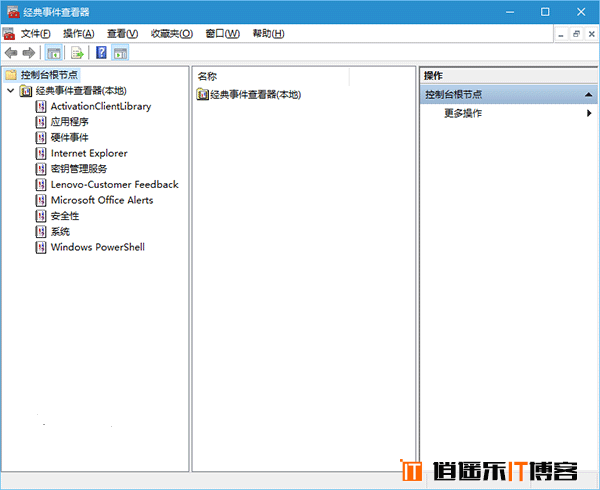Click 更多操作 in the actions pane

tap(463, 113)
